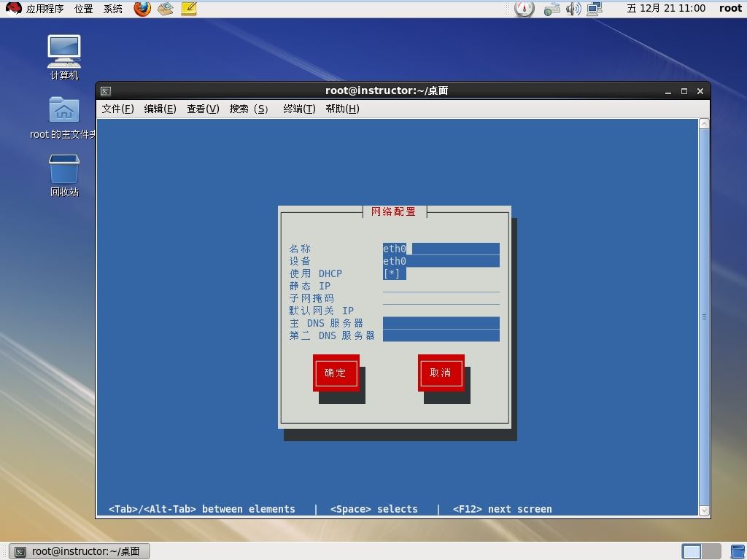The height and width of the screenshot is (560, 747).
Task: Click the gauge monitor icon in system tray
Action: coord(524,9)
